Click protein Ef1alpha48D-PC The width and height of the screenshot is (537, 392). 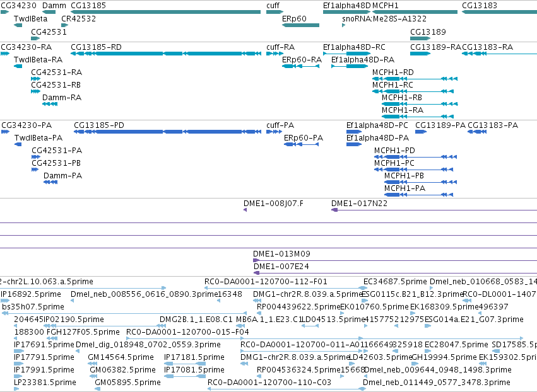point(377,125)
